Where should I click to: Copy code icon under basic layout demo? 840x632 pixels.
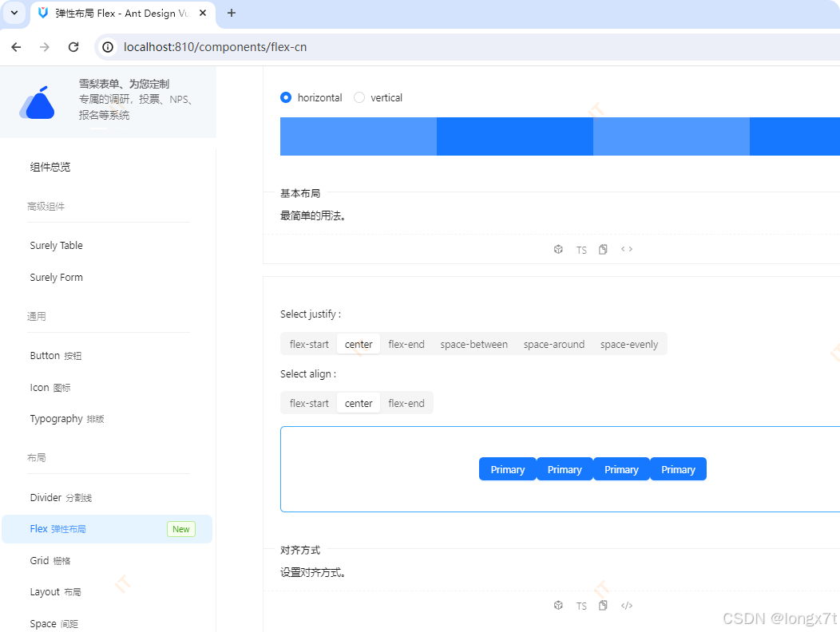(x=603, y=250)
